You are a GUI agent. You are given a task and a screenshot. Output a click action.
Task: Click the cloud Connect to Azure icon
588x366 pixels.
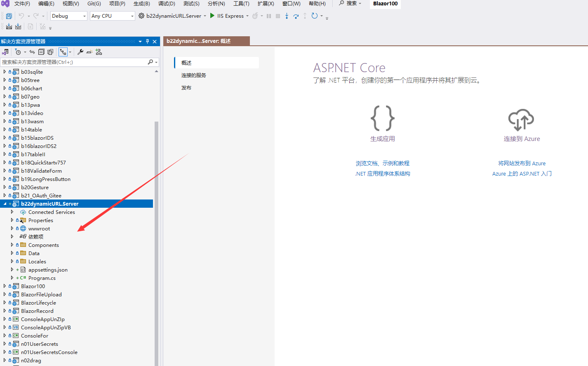(521, 120)
